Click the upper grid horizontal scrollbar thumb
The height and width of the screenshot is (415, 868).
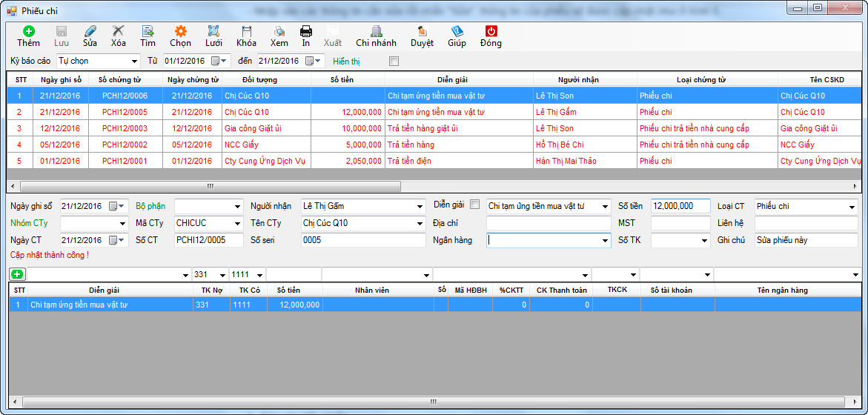pos(211,187)
